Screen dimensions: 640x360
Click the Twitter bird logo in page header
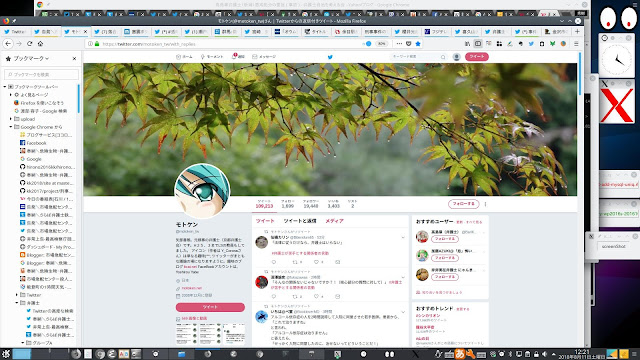coord(330,57)
